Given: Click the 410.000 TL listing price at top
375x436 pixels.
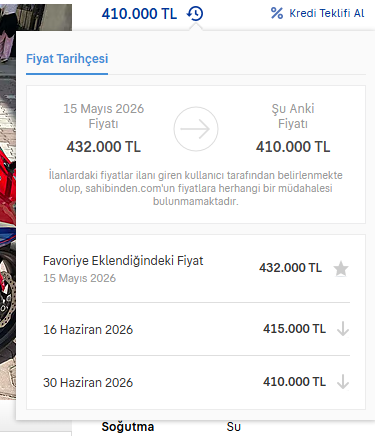Looking at the screenshot, I should [139, 14].
